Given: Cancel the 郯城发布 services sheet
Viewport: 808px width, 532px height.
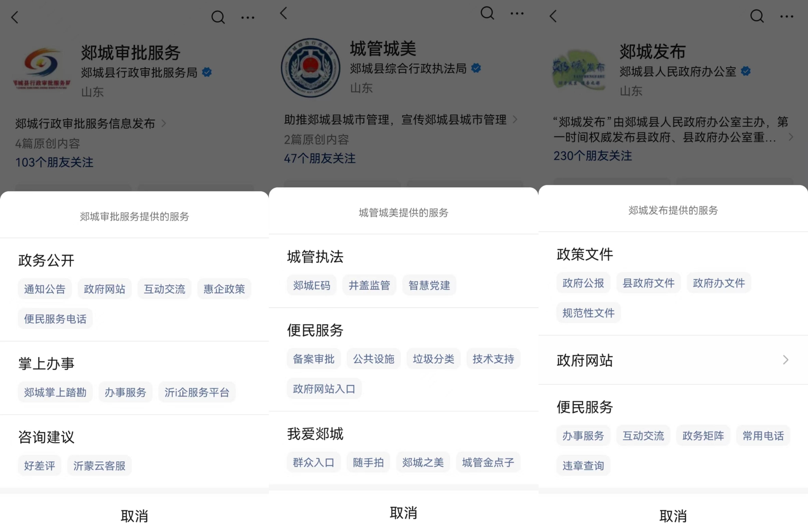Looking at the screenshot, I should click(x=673, y=516).
